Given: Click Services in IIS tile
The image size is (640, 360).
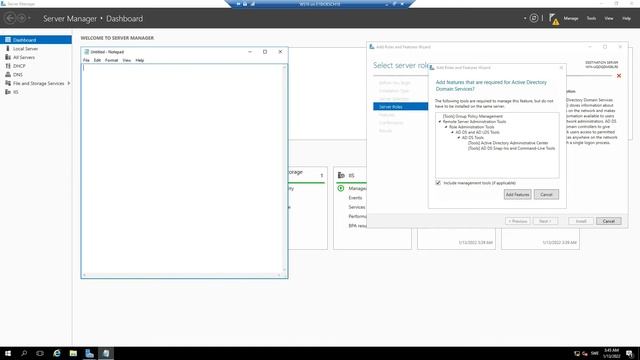Looking at the screenshot, I should [357, 207].
